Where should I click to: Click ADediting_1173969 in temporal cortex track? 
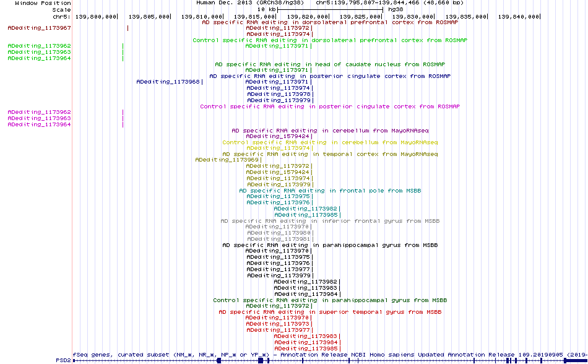[227, 160]
